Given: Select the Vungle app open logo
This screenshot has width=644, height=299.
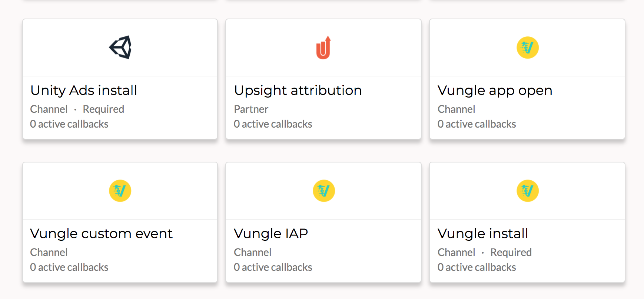Looking at the screenshot, I should [527, 47].
